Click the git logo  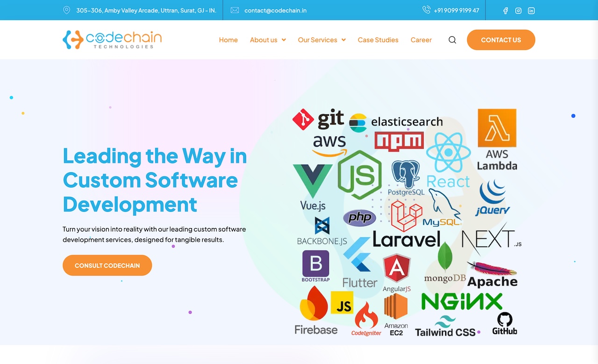[318, 119]
